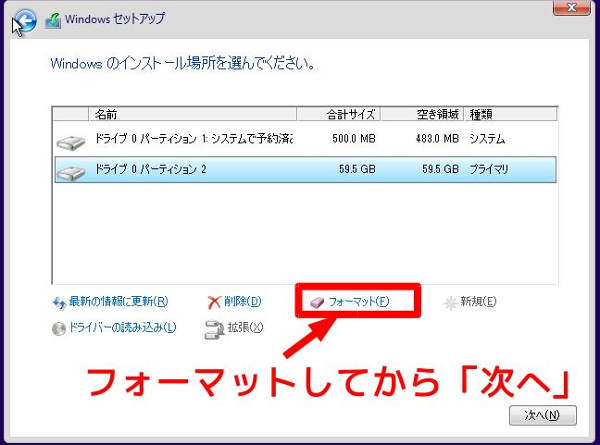This screenshot has width=600, height=445.
Task: Click the Windows セットアップ title icon
Action: 53,19
